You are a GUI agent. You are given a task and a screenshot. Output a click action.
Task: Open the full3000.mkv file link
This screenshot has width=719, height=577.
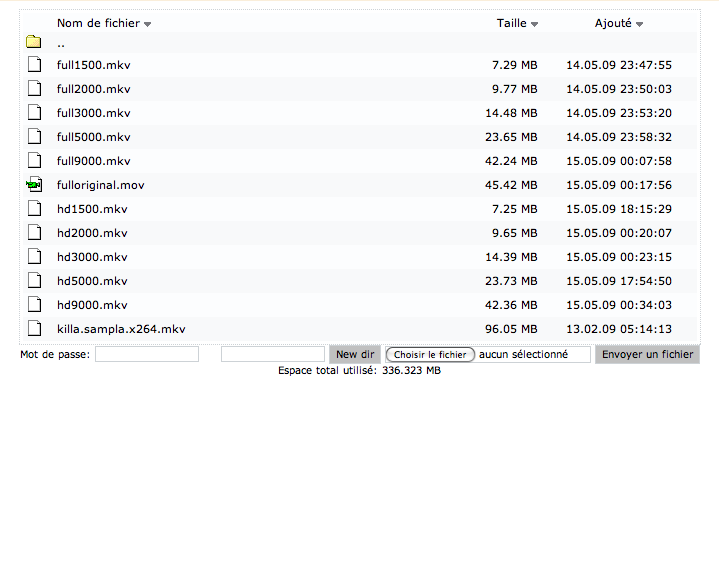click(94, 113)
